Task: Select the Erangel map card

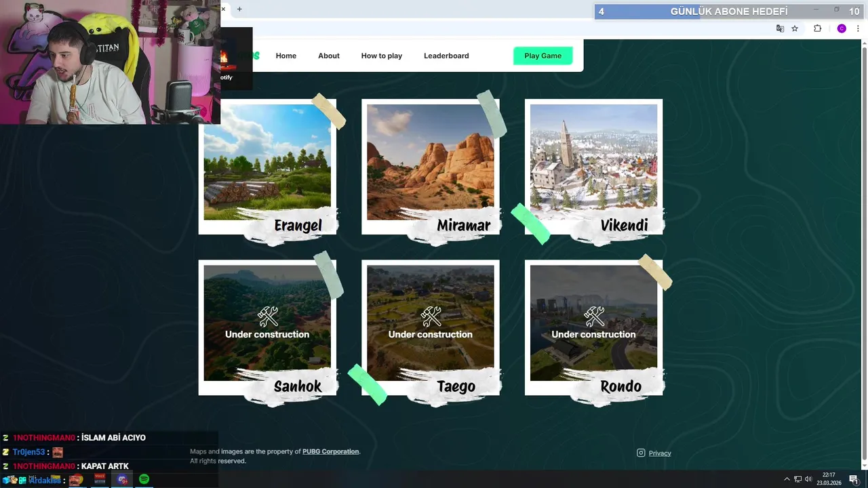Action: click(x=267, y=167)
